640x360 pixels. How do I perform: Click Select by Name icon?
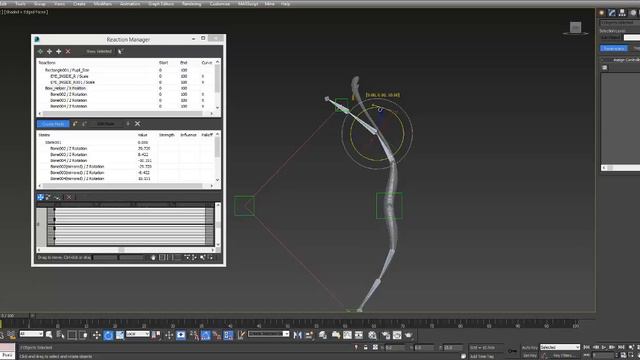coord(60,335)
